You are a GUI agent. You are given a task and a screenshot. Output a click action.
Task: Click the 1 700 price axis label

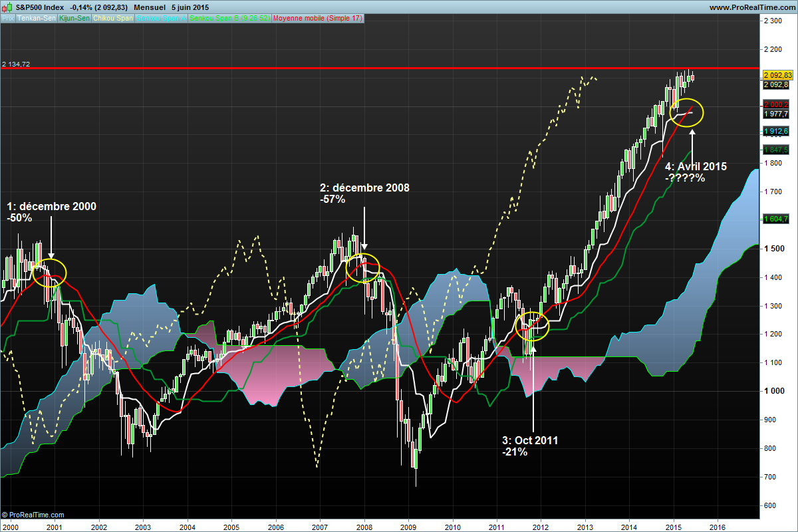pyautogui.click(x=773, y=192)
